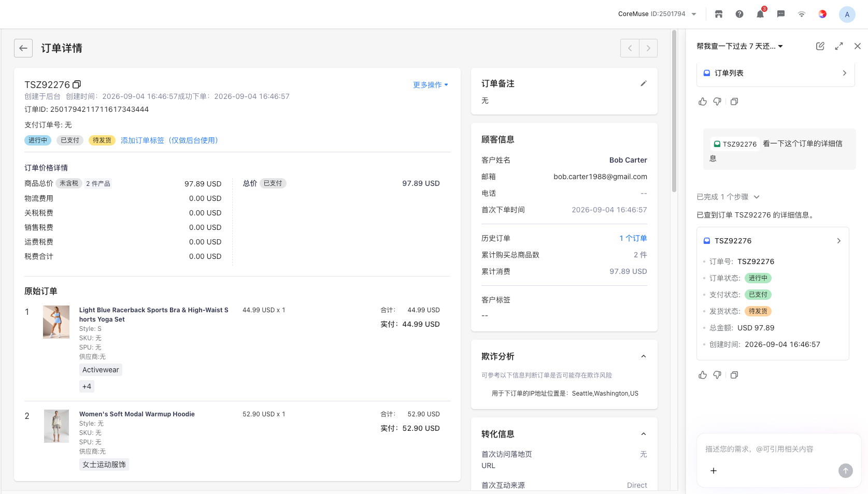Open the Women's Soft Modal Warmup Hoodie thumbnail

coord(56,426)
